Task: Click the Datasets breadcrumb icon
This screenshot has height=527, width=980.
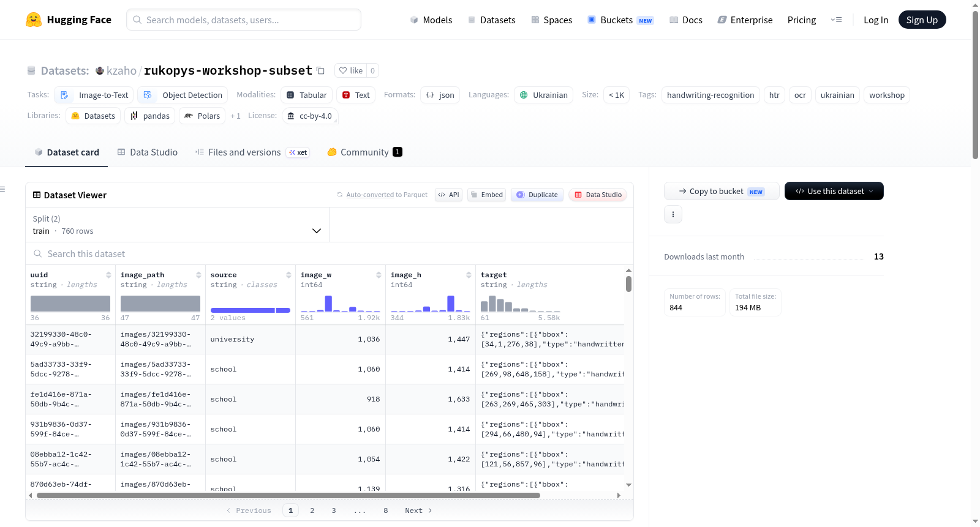Action: coord(31,70)
